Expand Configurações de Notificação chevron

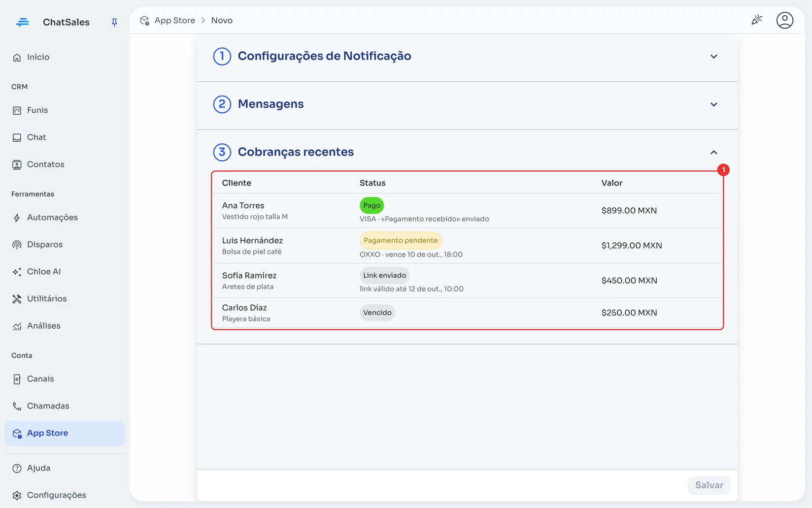tap(714, 56)
